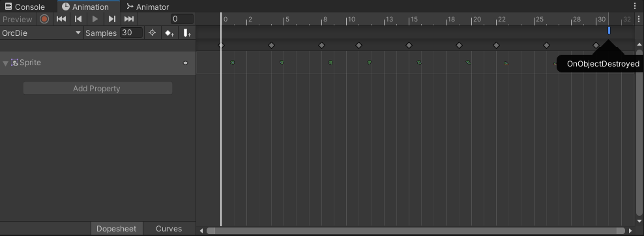Switch to the Console tab
This screenshot has width=644, height=236.
tap(25, 7)
